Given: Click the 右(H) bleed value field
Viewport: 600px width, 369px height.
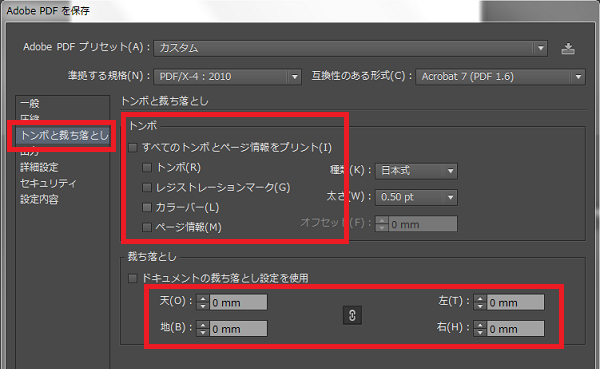Looking at the screenshot, I should [515, 329].
